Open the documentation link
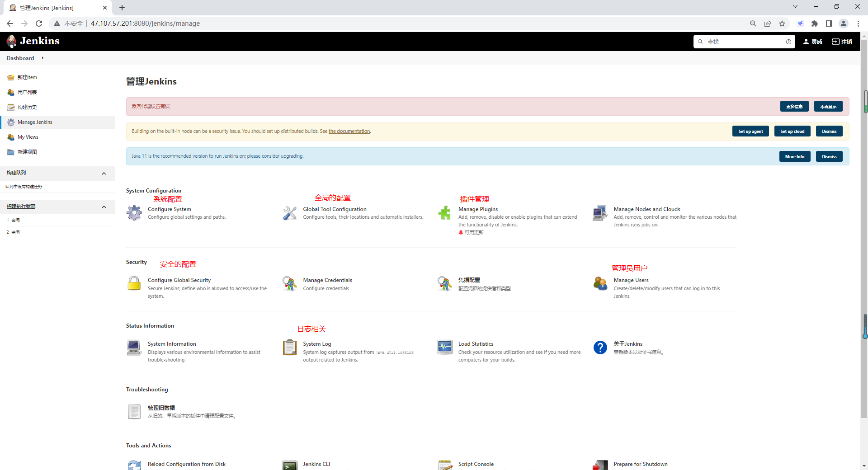The height and width of the screenshot is (470, 868). coord(349,131)
